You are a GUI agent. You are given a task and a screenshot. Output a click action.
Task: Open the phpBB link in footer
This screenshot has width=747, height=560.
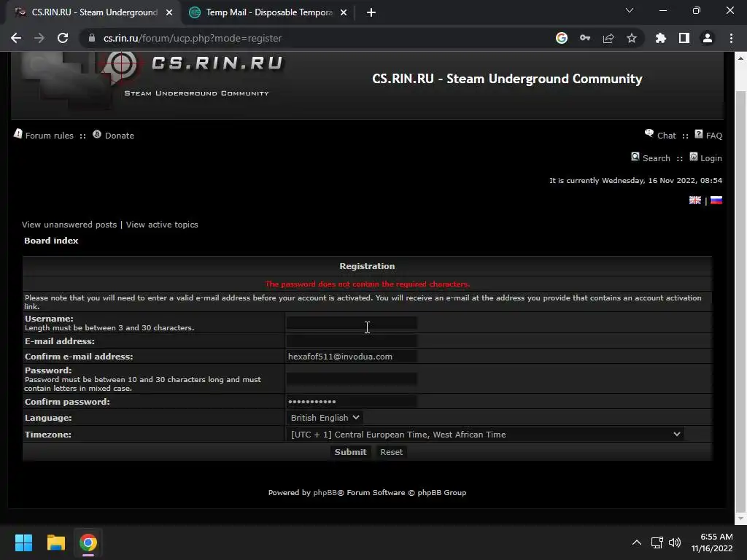tap(325, 492)
